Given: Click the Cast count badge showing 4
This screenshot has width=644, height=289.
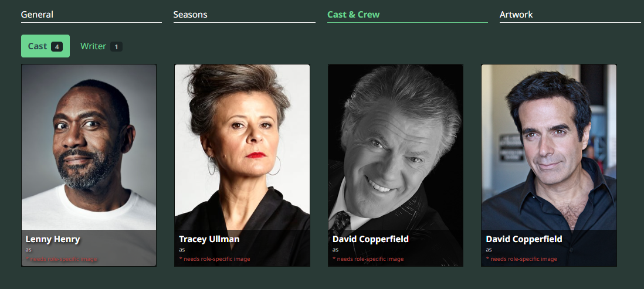Looking at the screenshot, I should click(x=57, y=47).
